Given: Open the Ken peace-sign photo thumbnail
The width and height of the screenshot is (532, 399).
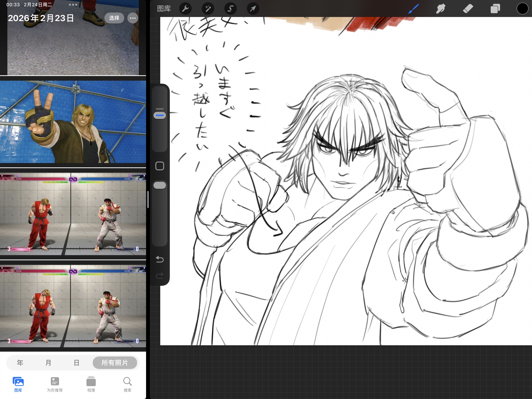Looking at the screenshot, I should tap(73, 122).
